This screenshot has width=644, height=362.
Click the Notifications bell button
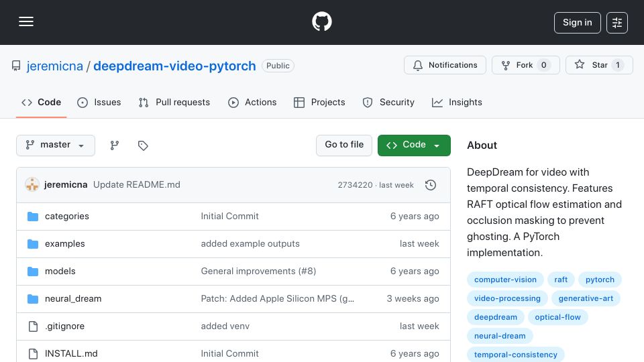445,65
